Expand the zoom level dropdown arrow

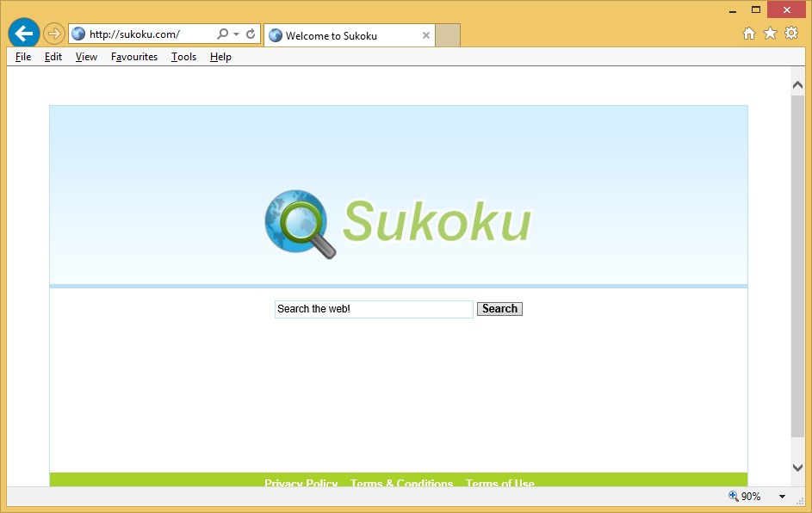point(782,497)
